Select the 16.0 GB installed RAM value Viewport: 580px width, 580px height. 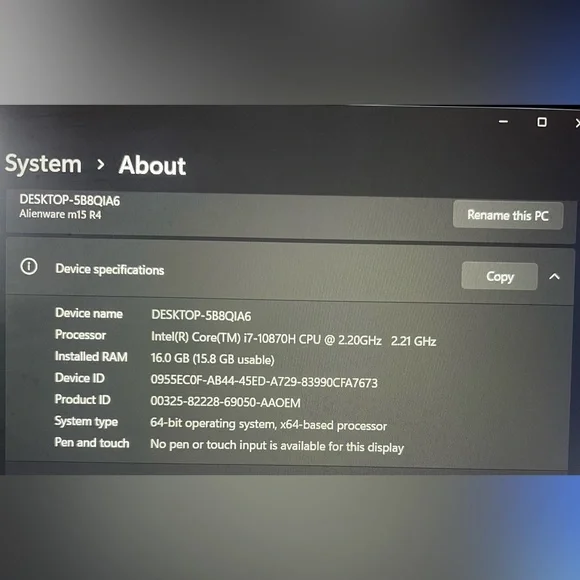pos(212,359)
